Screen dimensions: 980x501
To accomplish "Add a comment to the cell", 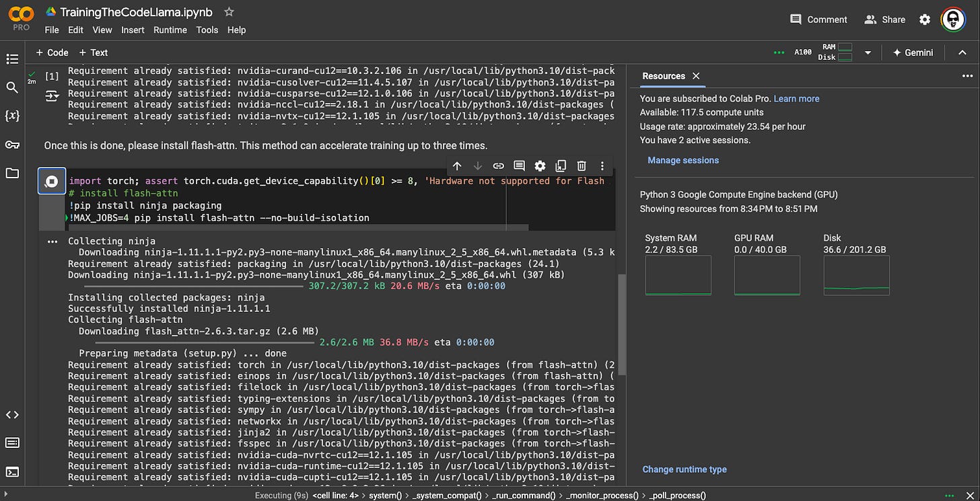I will tap(519, 166).
